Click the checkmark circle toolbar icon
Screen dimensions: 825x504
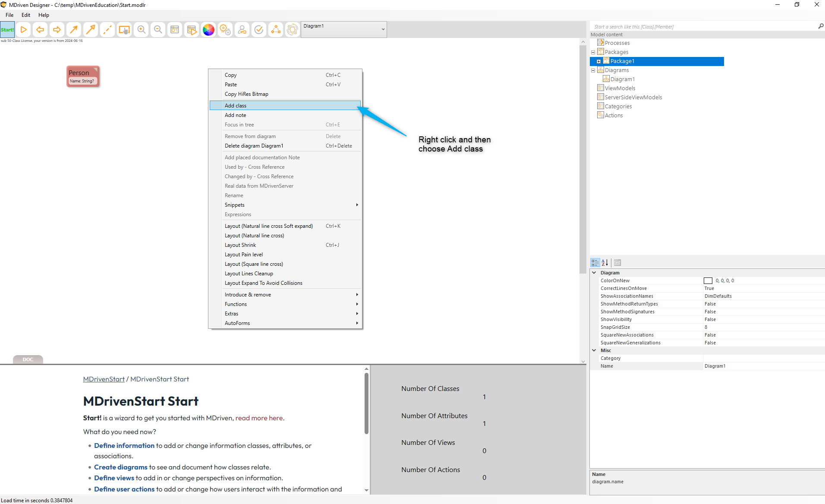point(259,30)
